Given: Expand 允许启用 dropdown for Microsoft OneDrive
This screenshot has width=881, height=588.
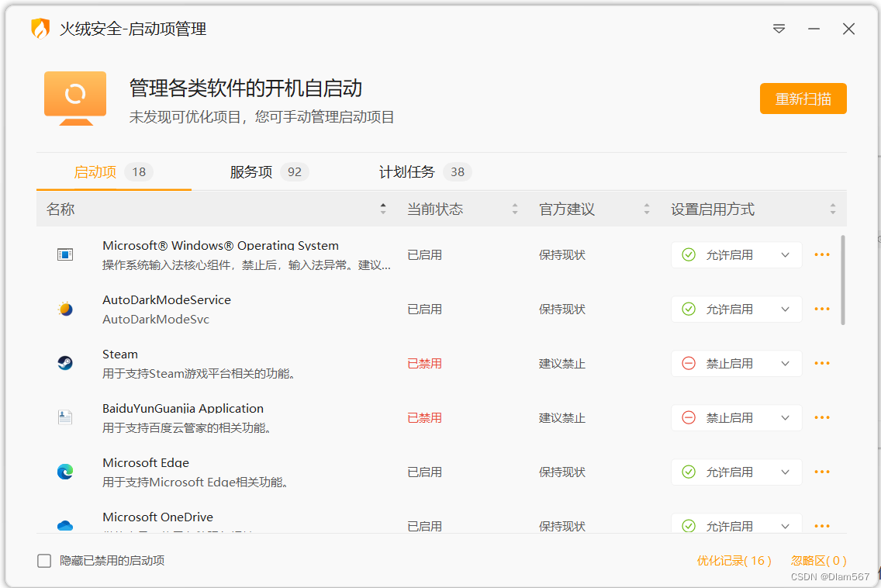Looking at the screenshot, I should (x=737, y=524).
